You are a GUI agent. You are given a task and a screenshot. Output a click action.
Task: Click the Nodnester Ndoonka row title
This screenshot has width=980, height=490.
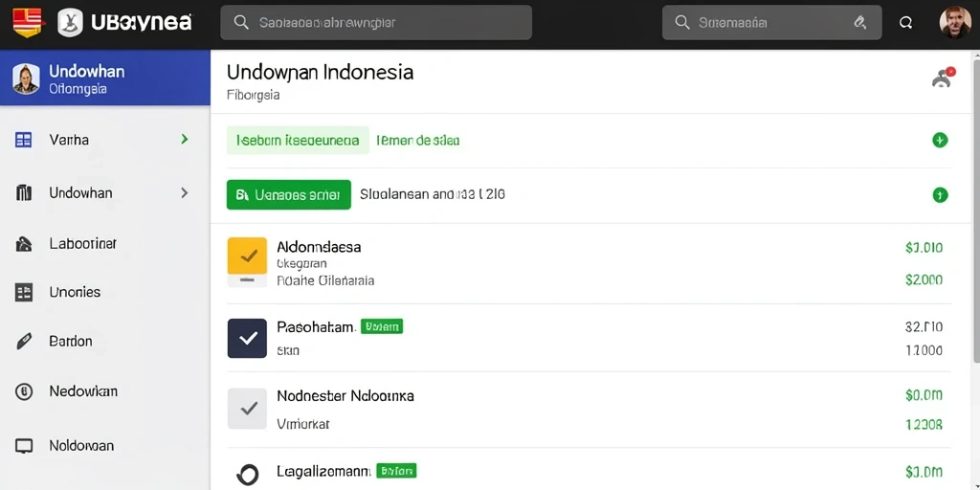[x=345, y=395]
